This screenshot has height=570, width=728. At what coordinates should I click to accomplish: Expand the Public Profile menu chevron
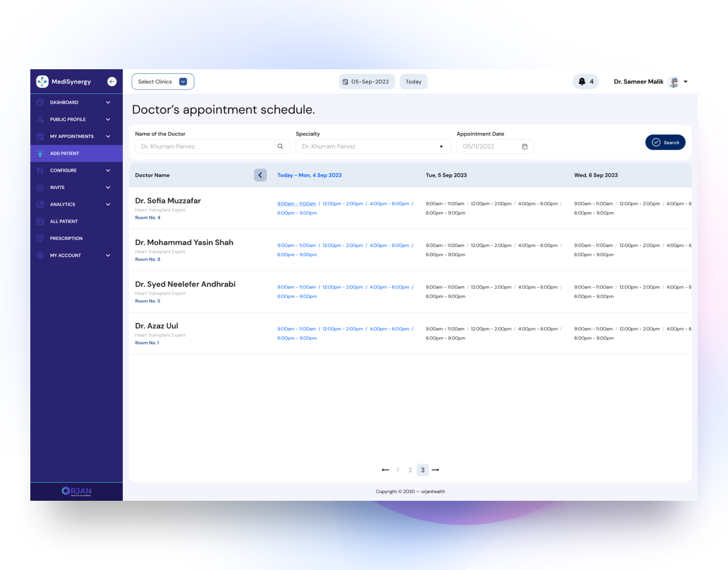pos(108,119)
